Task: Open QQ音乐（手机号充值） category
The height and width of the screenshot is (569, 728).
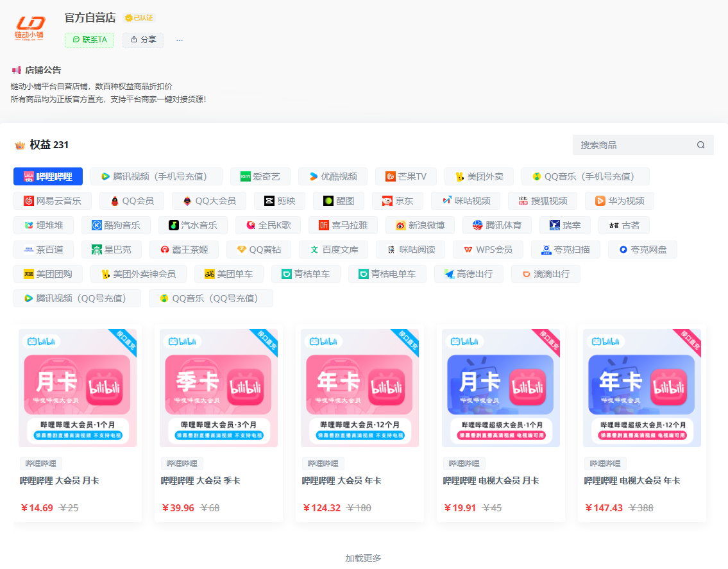Action: (x=586, y=176)
